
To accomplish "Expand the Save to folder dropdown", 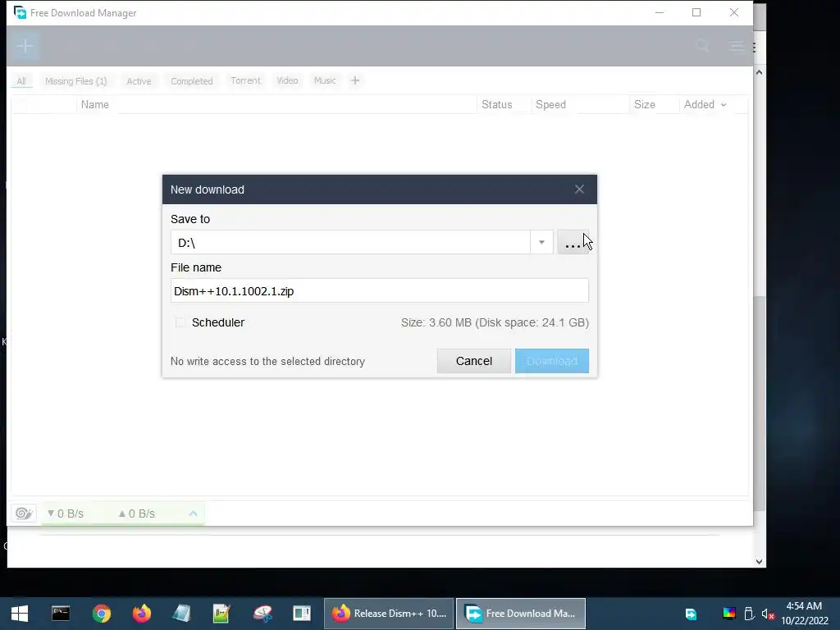I will pyautogui.click(x=541, y=243).
